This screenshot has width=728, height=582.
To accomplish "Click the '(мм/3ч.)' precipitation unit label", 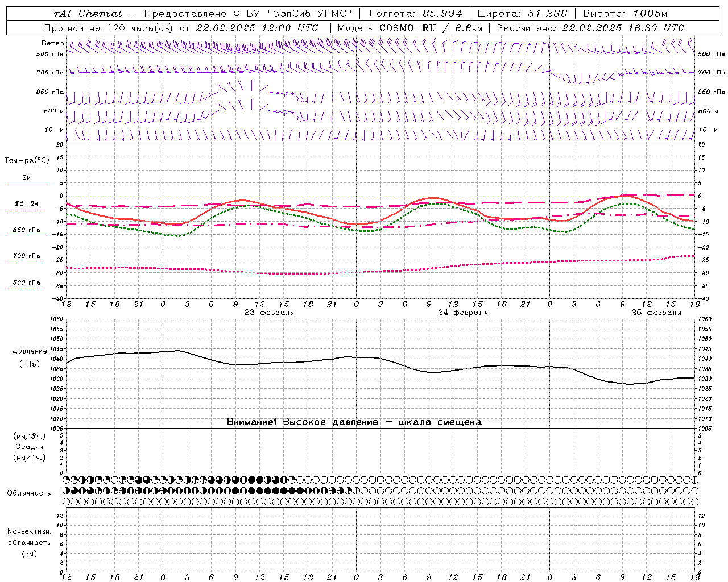I will (x=30, y=436).
